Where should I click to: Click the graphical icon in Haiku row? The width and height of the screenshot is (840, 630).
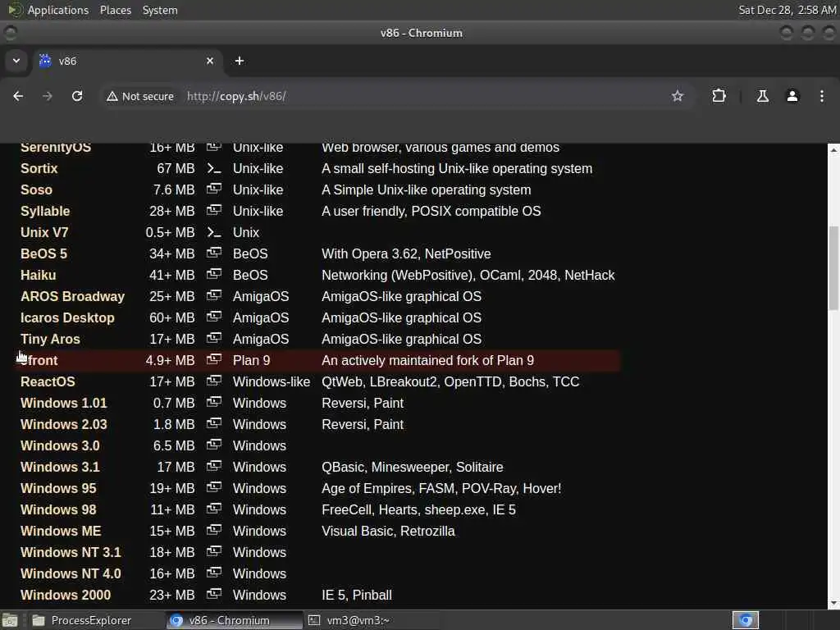(x=214, y=274)
